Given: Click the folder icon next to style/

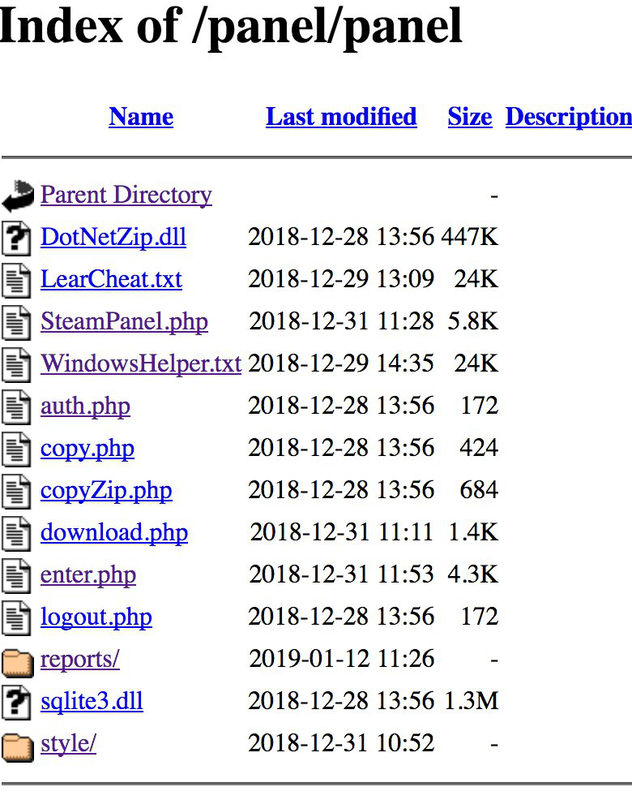Looking at the screenshot, I should (x=17, y=745).
